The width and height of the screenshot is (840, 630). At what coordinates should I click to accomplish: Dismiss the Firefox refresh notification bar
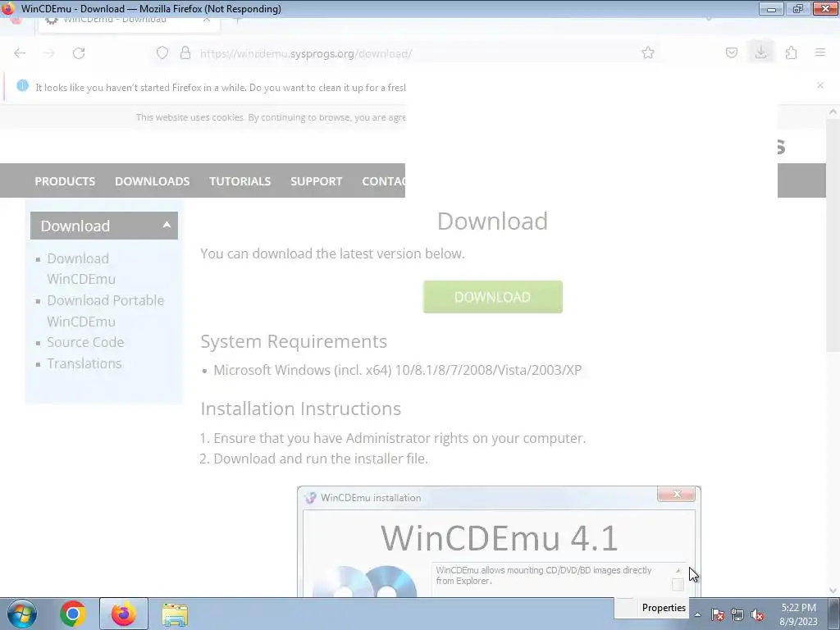(820, 85)
